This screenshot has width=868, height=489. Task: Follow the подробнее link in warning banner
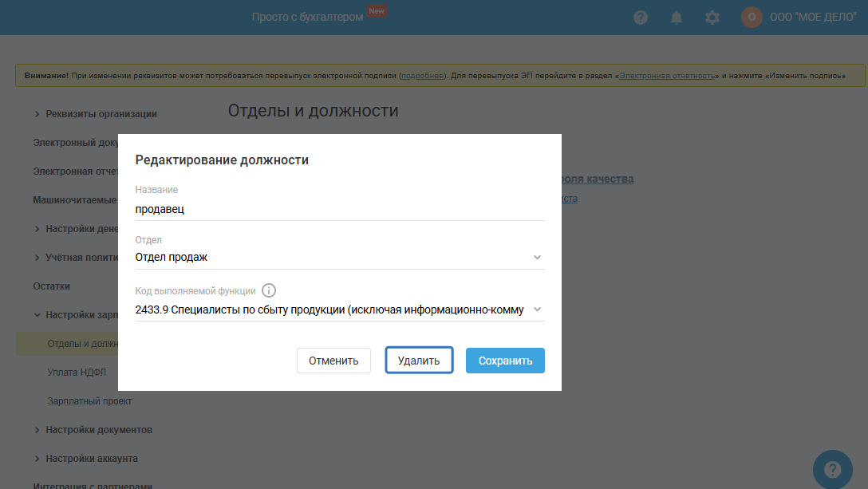pyautogui.click(x=422, y=76)
